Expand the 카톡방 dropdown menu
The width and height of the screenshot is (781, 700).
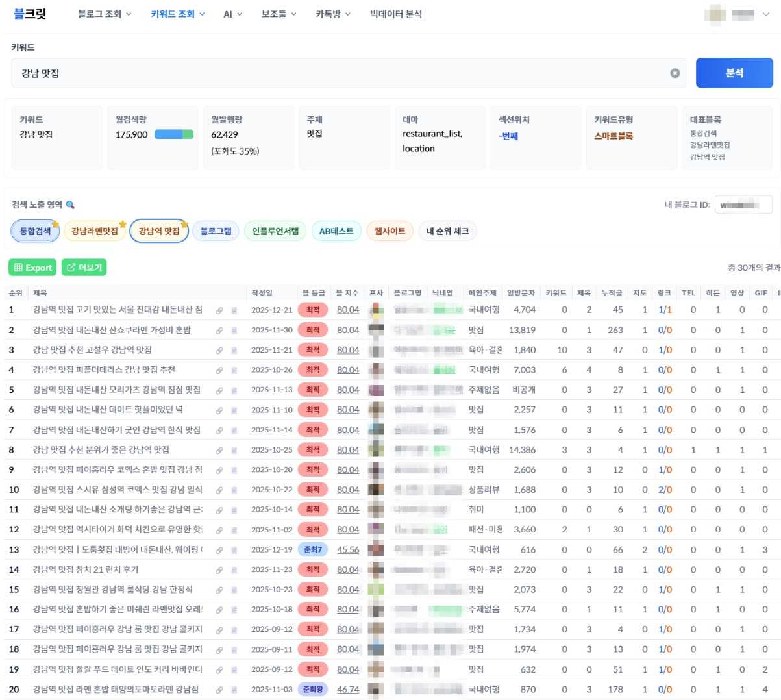[333, 14]
